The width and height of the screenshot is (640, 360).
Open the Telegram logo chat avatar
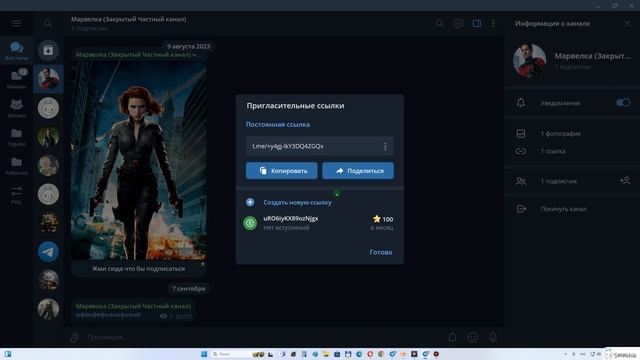pos(48,251)
